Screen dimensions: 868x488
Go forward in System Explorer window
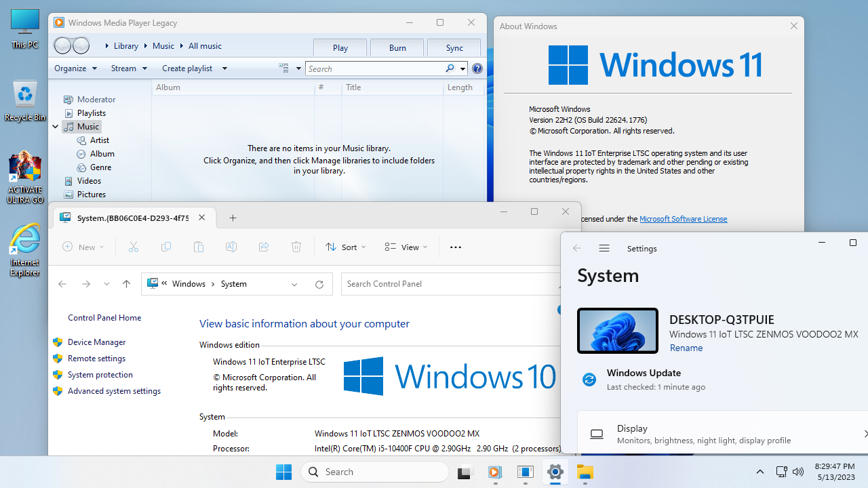tap(86, 284)
